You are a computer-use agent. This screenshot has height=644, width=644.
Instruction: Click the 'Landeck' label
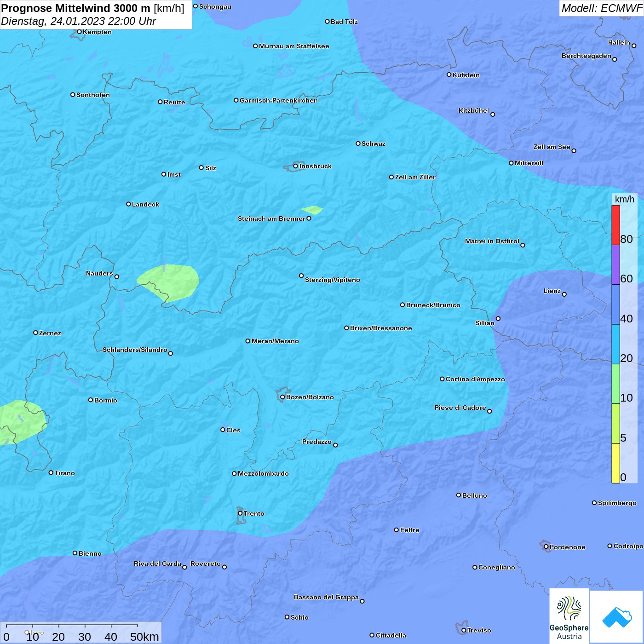coord(145,204)
